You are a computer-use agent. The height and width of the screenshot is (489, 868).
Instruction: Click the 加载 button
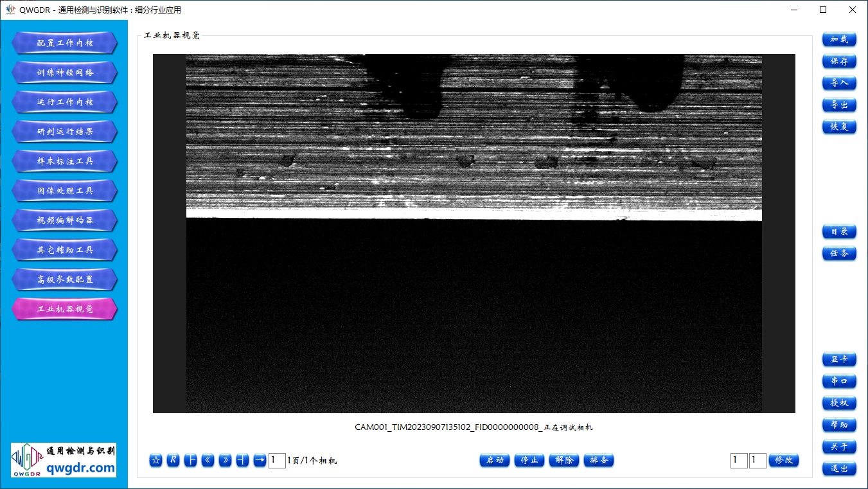click(x=839, y=39)
